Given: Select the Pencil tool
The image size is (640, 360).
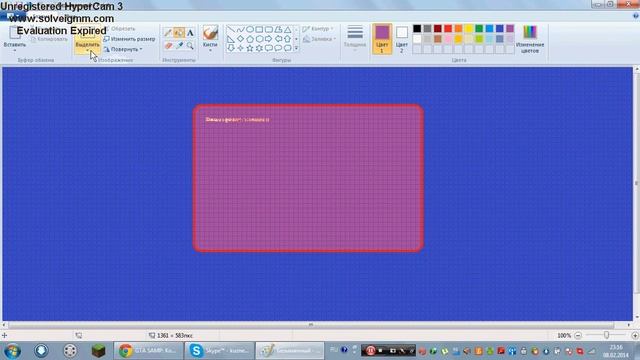Looking at the screenshot, I should 168,33.
